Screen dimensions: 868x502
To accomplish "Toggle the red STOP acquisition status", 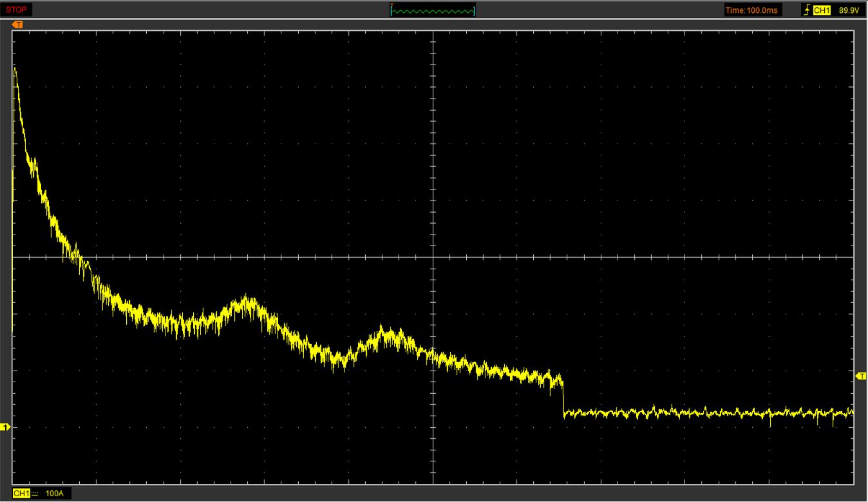I will click(x=16, y=10).
